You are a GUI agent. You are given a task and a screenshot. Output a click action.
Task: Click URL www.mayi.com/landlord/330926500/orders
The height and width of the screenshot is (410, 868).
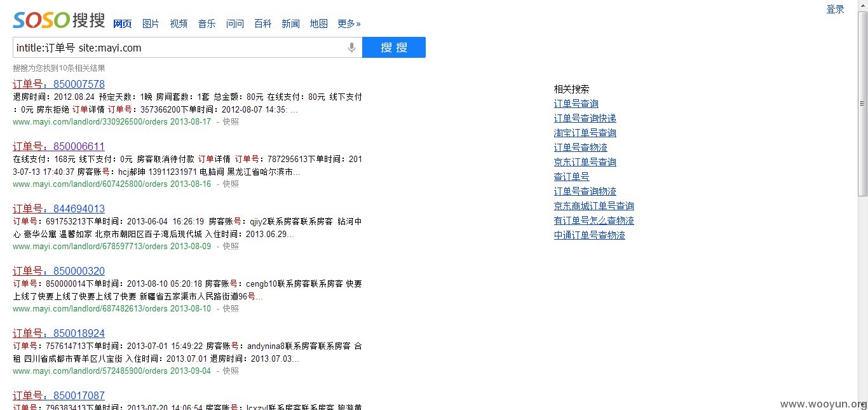[x=90, y=121]
